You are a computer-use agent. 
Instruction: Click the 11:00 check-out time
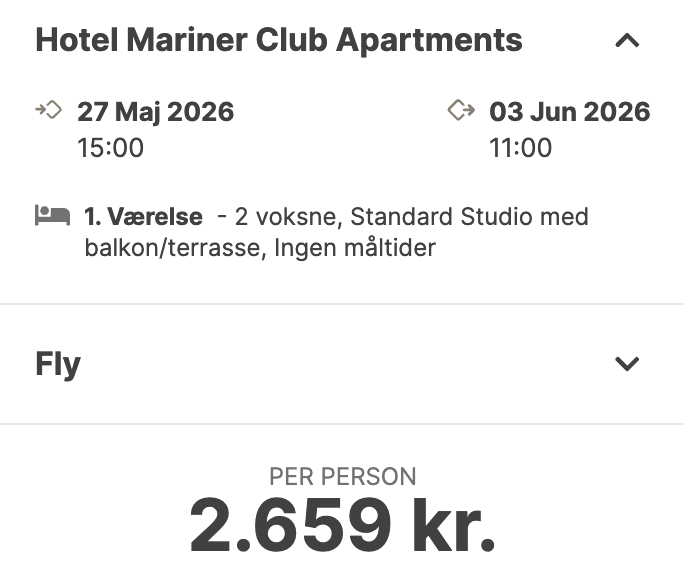pos(520,148)
